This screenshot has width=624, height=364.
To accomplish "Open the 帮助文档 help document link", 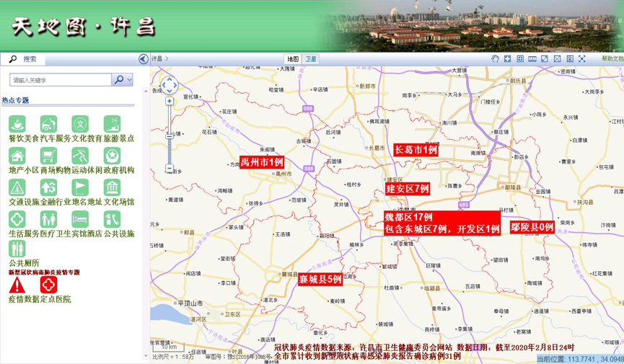I will pyautogui.click(x=612, y=59).
